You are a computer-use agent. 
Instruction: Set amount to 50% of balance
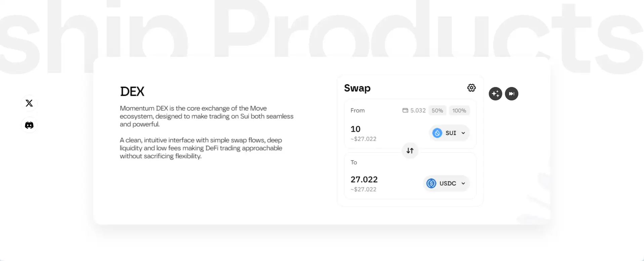(437, 111)
